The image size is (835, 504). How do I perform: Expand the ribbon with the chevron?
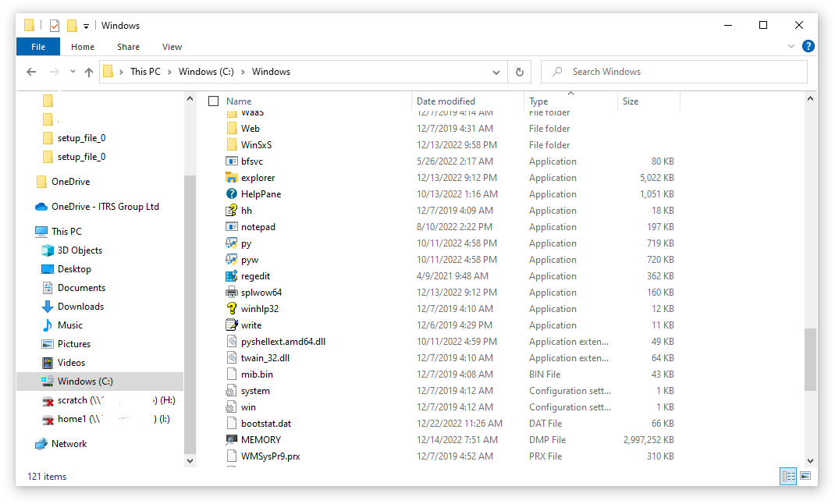pyautogui.click(x=791, y=47)
